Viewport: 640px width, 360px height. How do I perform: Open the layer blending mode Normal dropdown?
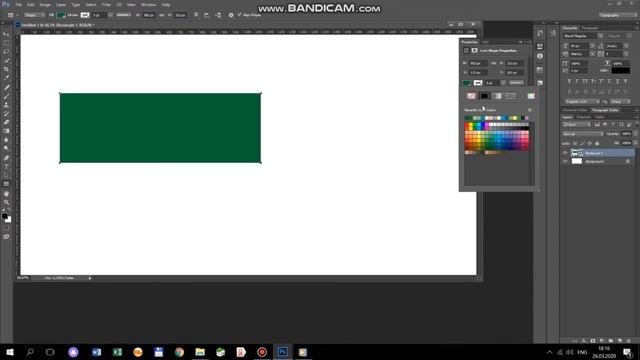582,134
